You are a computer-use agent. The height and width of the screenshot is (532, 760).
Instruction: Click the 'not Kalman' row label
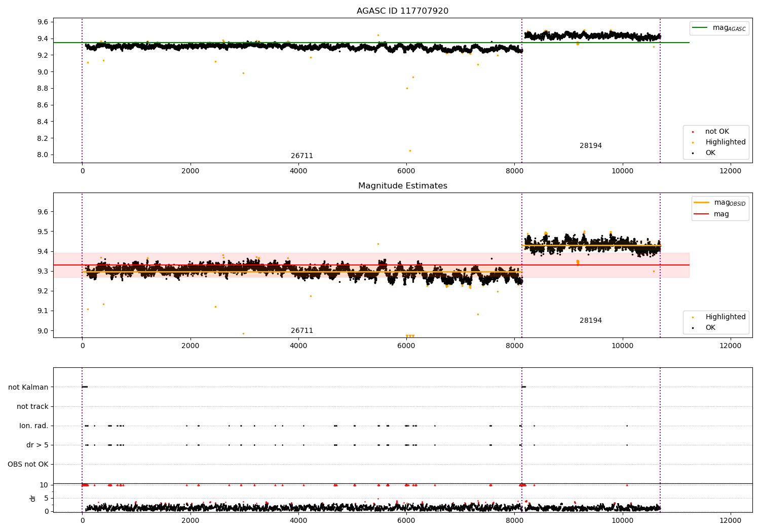tap(28, 388)
